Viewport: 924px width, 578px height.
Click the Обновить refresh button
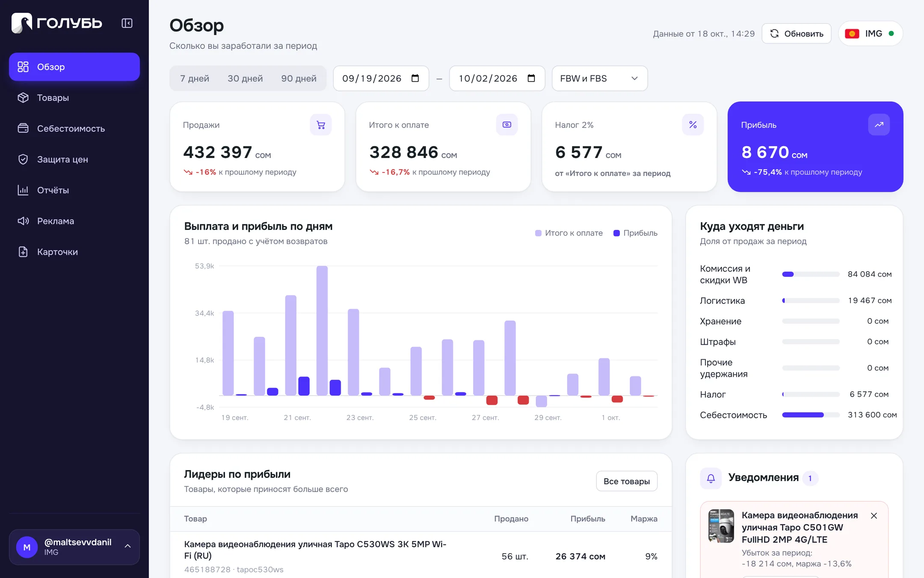(x=797, y=33)
